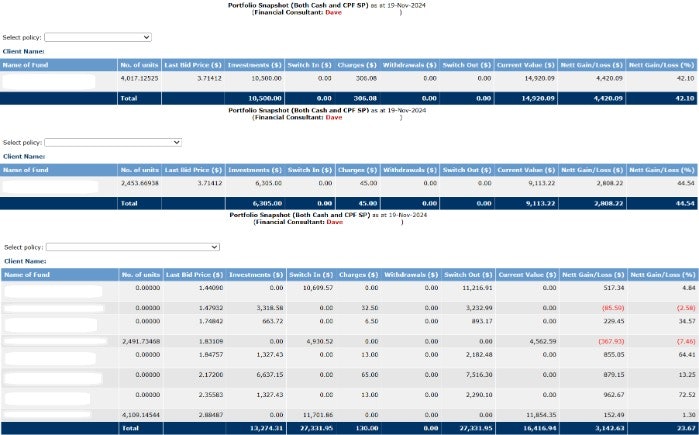Click the Client Name label in middle section
This screenshot has height=435, width=699.
click(x=24, y=156)
